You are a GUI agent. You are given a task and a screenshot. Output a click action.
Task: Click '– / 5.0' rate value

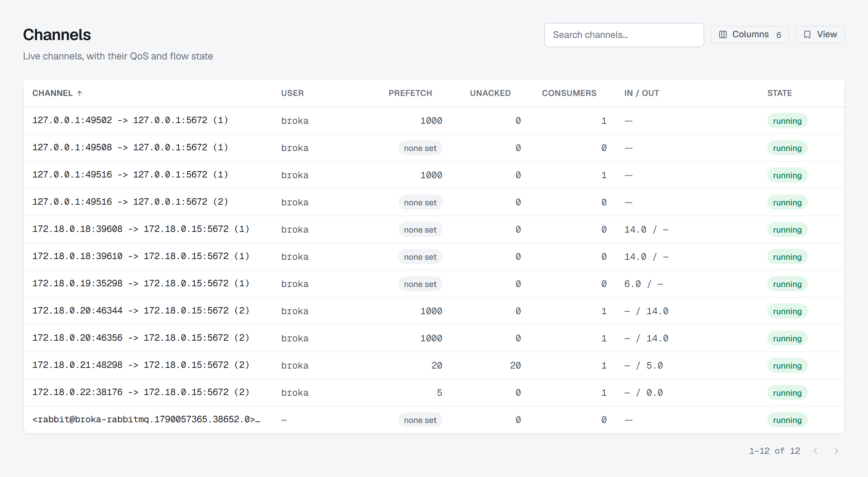(643, 366)
